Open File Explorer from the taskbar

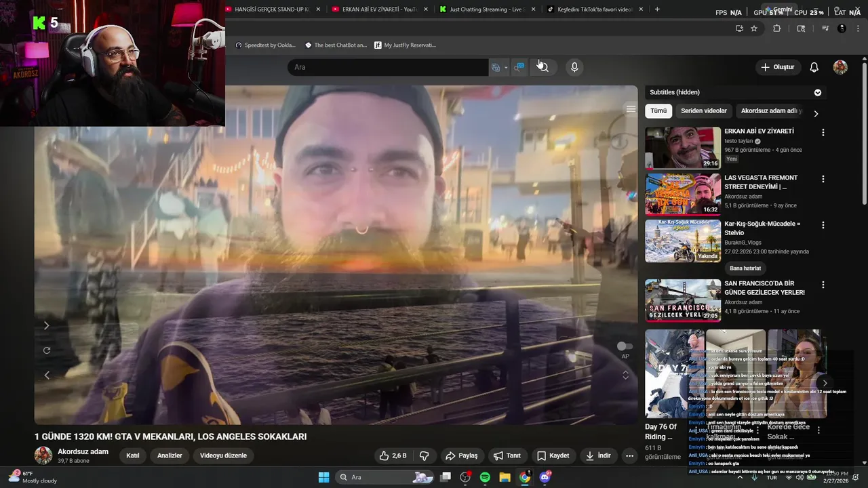point(505,477)
